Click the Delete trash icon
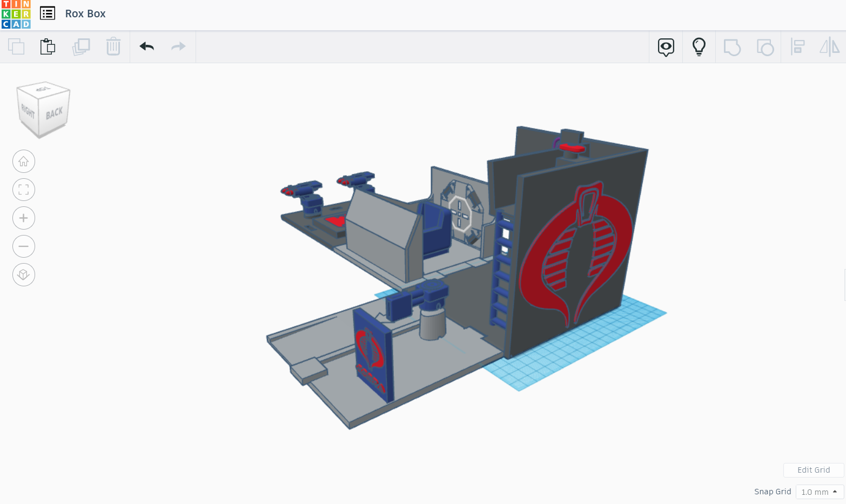This screenshot has height=504, width=846. (x=113, y=46)
